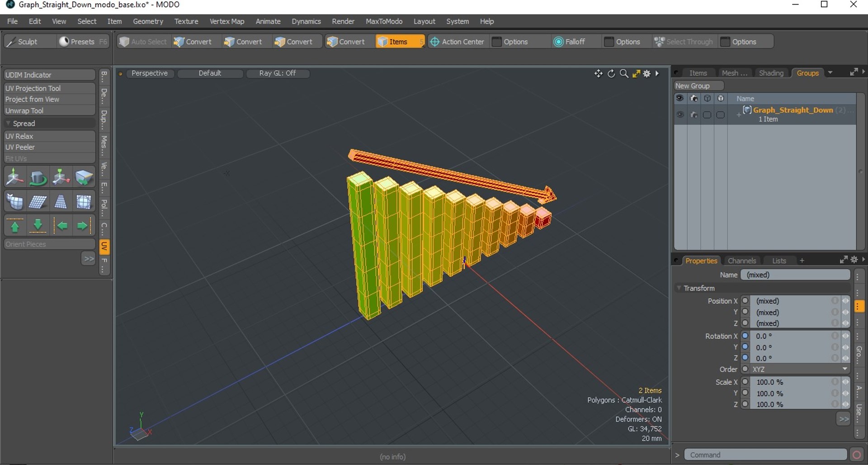The image size is (868, 465).
Task: Click the Scale Y slider arrows
Action: click(845, 394)
